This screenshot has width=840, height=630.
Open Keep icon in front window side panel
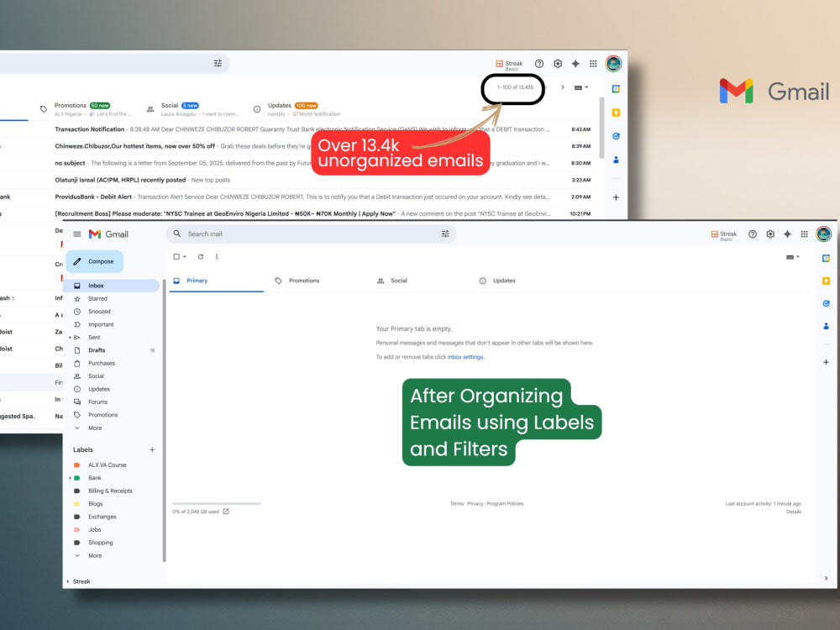(826, 281)
